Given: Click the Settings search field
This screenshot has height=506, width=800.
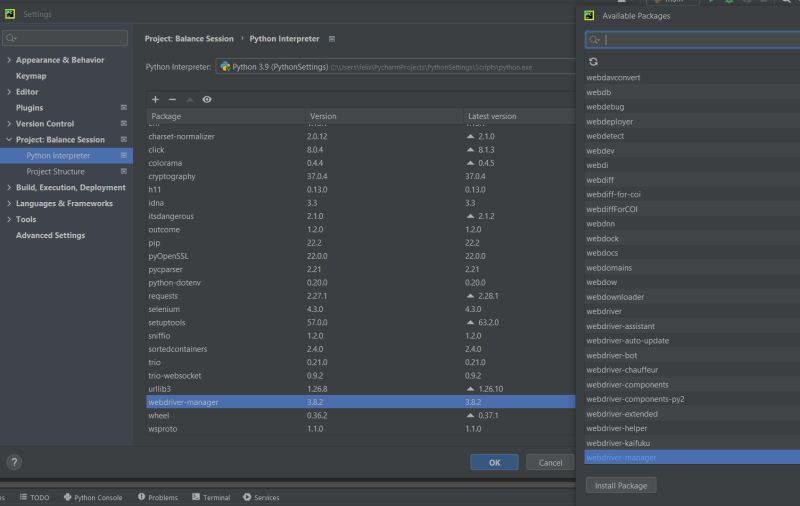Looking at the screenshot, I should click(65, 38).
